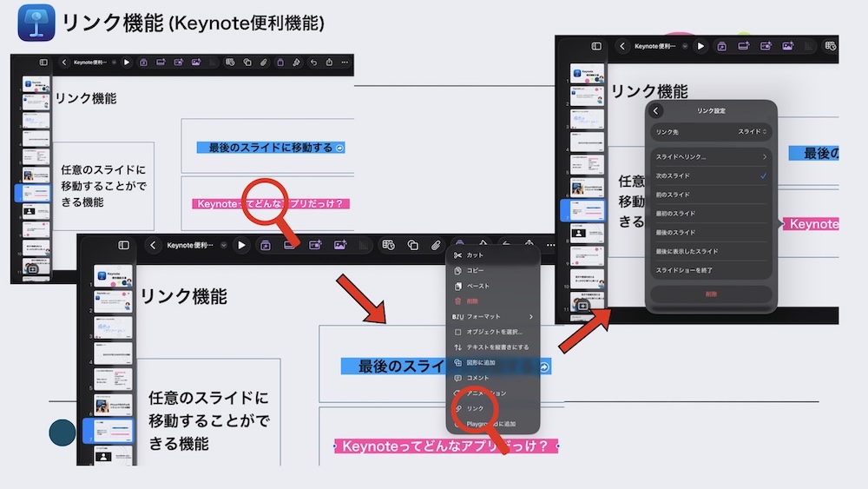Click 削除 button in リンク設定 popover

point(711,294)
